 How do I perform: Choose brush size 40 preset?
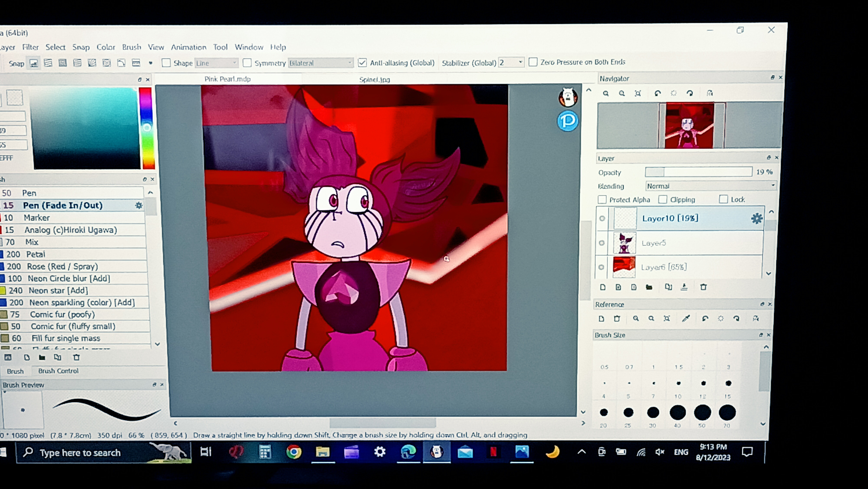click(678, 412)
